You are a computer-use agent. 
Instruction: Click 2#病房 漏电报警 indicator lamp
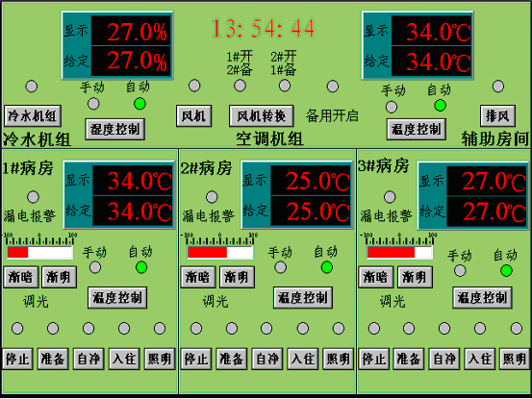(x=212, y=197)
